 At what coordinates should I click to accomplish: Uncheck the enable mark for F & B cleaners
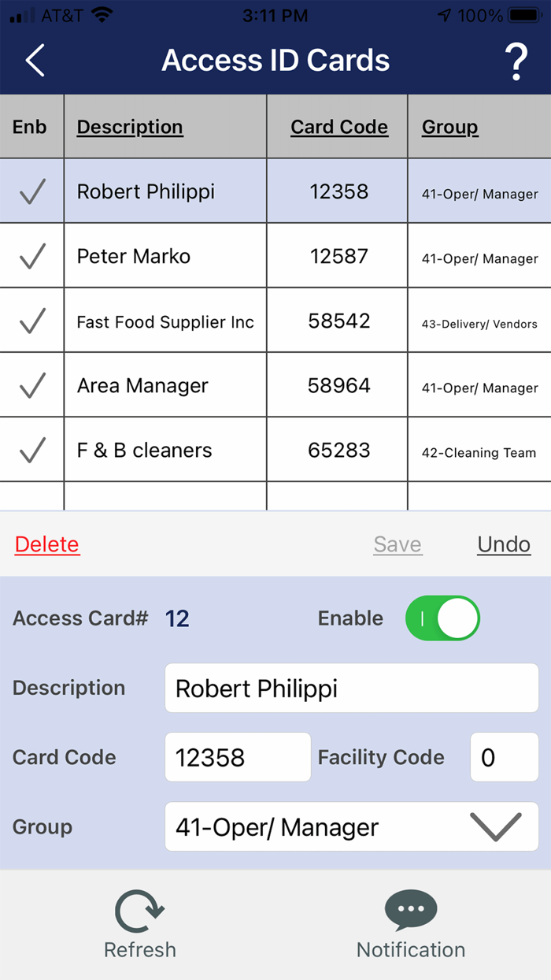tap(31, 449)
